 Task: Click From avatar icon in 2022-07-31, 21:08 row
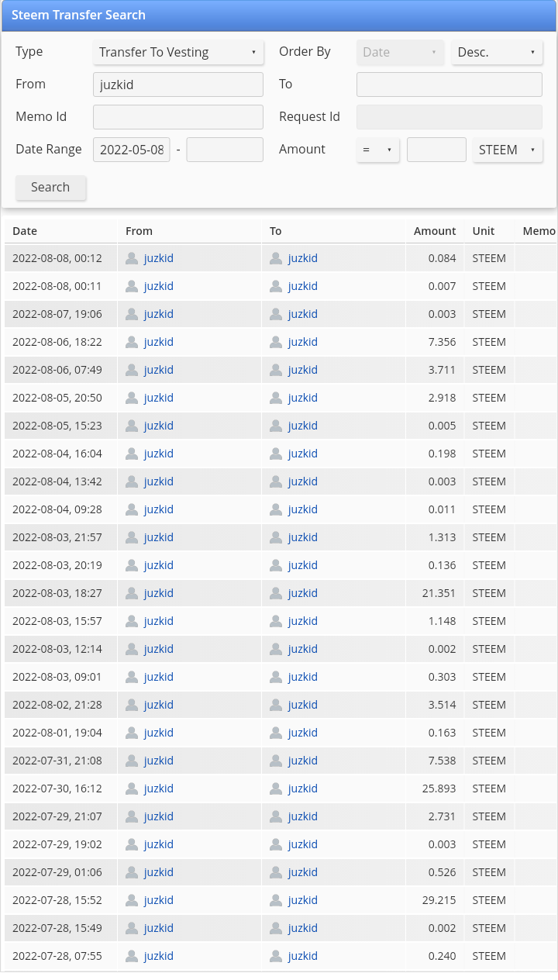tap(132, 761)
